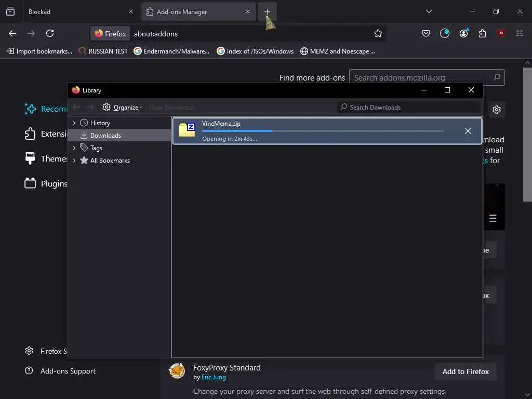The width and height of the screenshot is (532, 399).
Task: Open Index of /ISOs/Windows bookmark
Action: [x=255, y=51]
